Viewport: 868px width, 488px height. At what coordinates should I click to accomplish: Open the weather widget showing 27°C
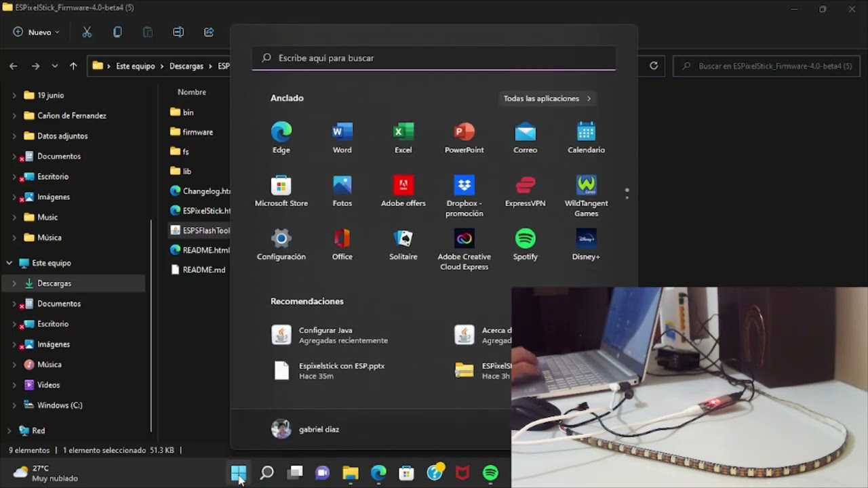pyautogui.click(x=46, y=473)
